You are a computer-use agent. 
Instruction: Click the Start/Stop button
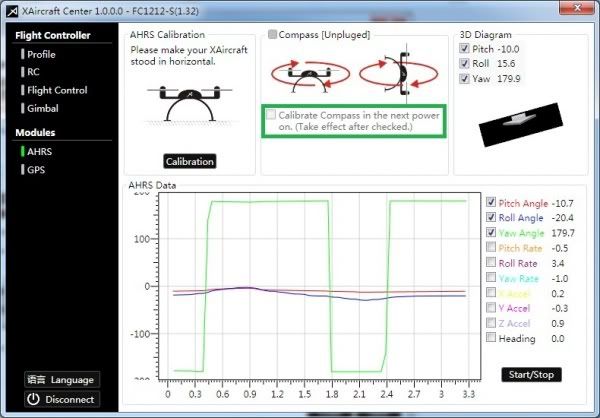531,375
